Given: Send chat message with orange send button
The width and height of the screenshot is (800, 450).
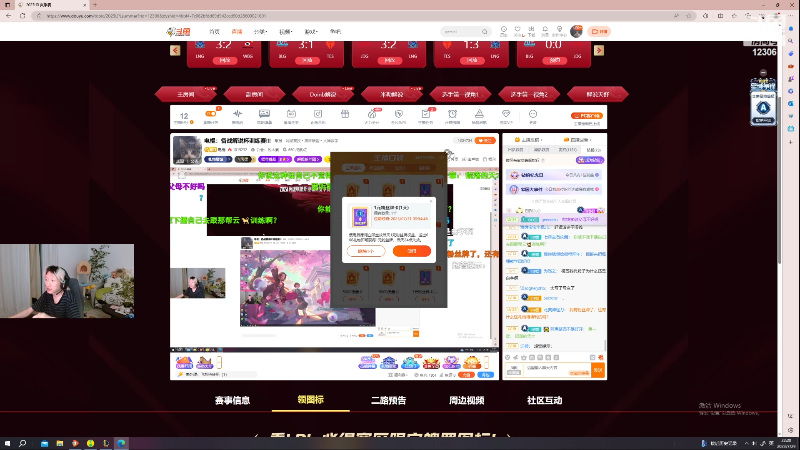Looking at the screenshot, I should click(x=598, y=370).
